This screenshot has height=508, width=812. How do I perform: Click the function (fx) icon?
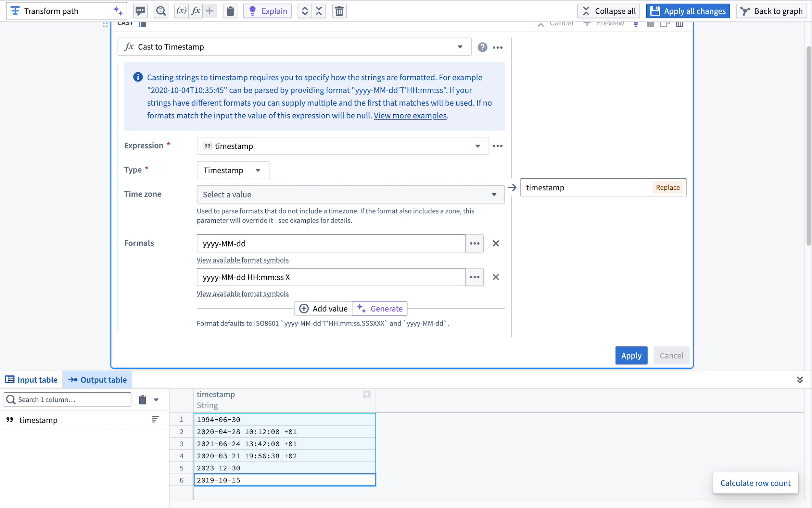point(196,10)
